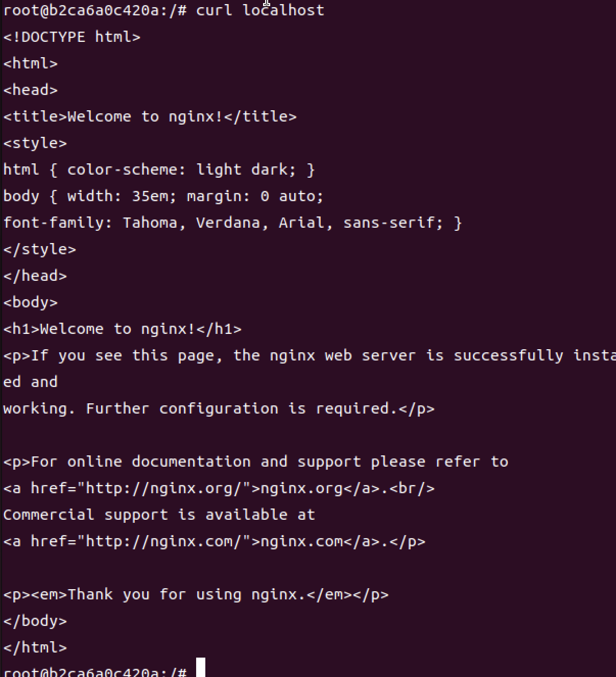Click the word 'curl' in the command line
This screenshot has height=677, width=616.
point(214,11)
